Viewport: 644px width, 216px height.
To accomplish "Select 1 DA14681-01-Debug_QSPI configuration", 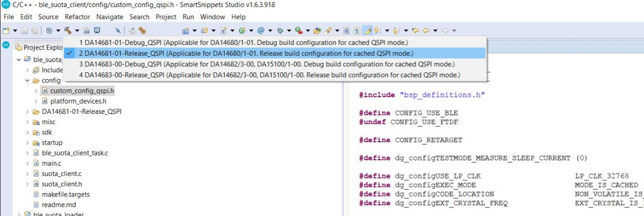I will click(x=275, y=42).
